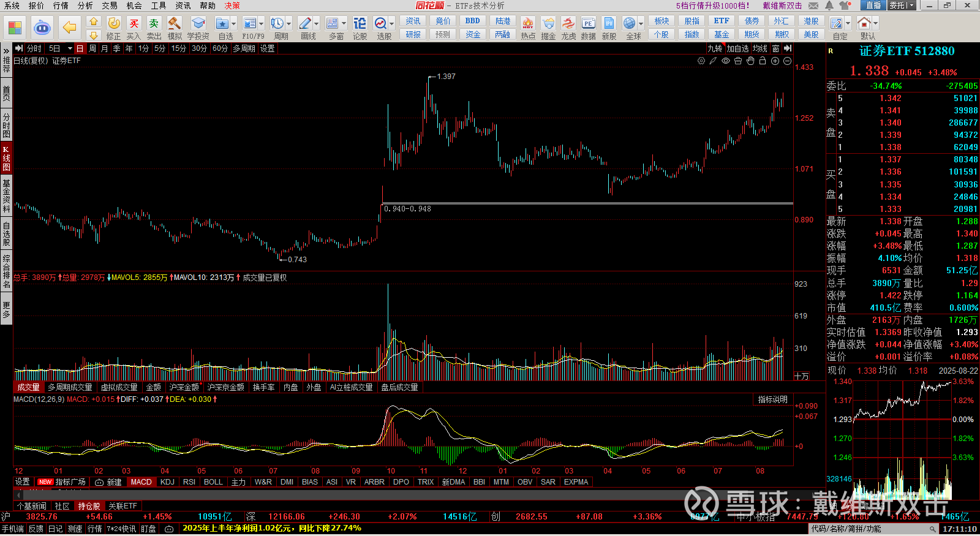Screen dimensions: 980x536
Task: Click the 指标说明 indicator description button
Action: (772, 399)
